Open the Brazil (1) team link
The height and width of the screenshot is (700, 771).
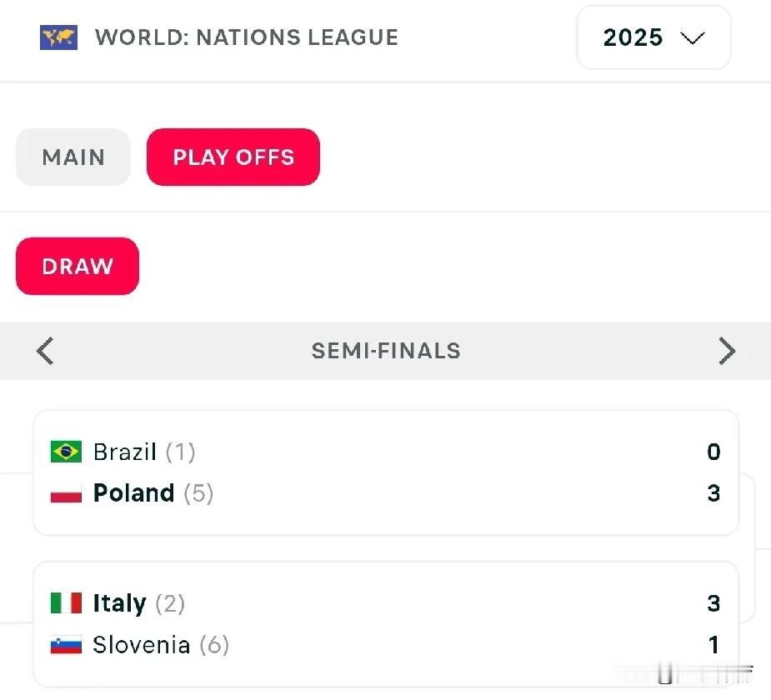[144, 452]
